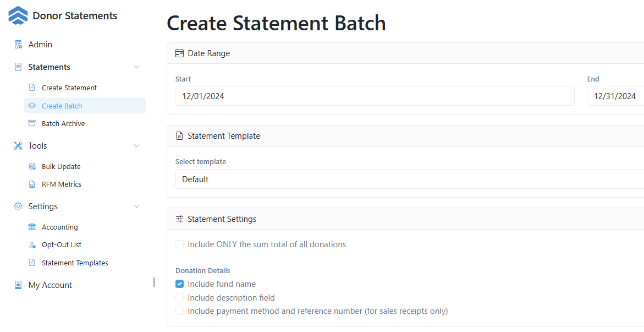Click the Opt-Out List person icon

32,244
